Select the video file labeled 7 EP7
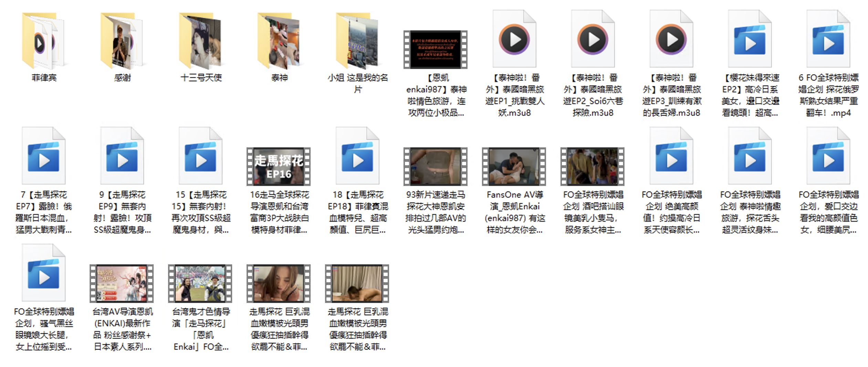868x367 pixels. 43,157
